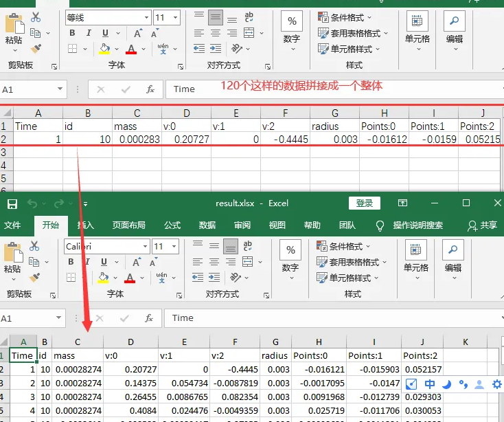Image resolution: width=504 pixels, height=422 pixels.
Task: Decrease font size in result.xlsx ribbon
Action: click(154, 262)
